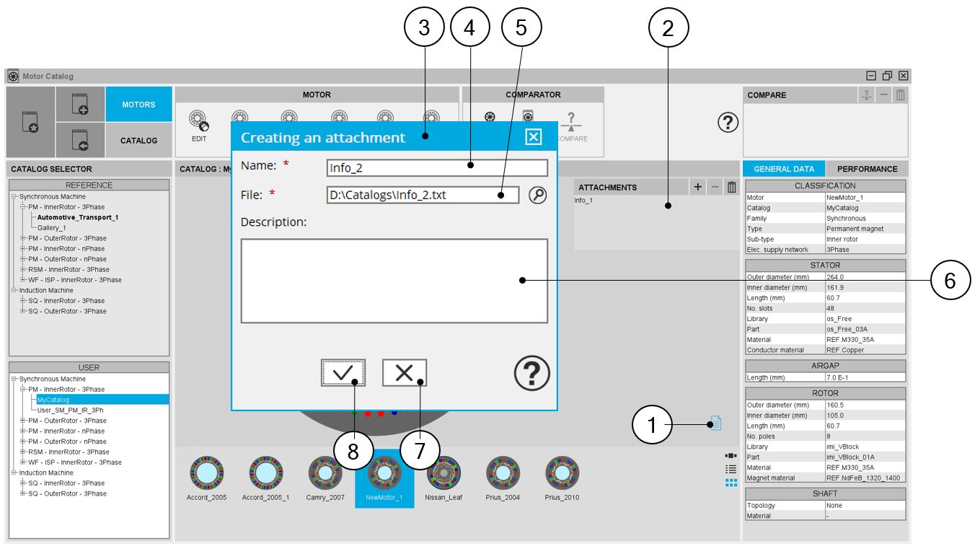The height and width of the screenshot is (544, 980).
Task: Open help in the attachment dialog
Action: 531,374
